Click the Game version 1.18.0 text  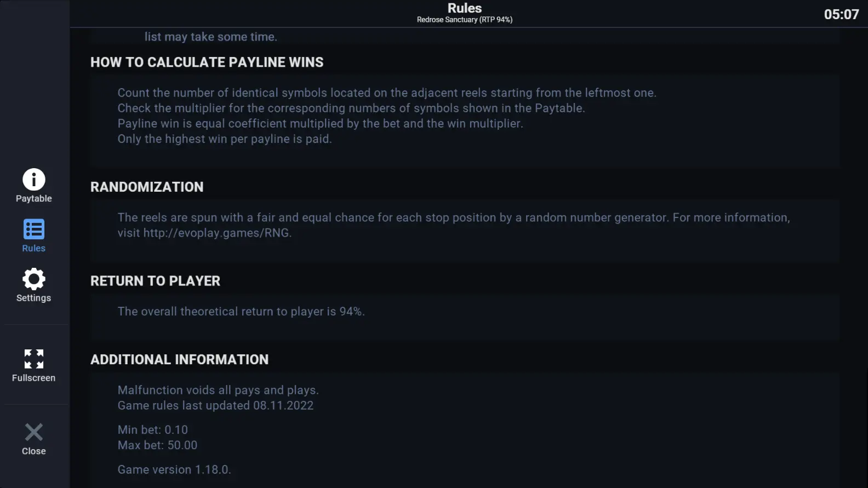174,469
